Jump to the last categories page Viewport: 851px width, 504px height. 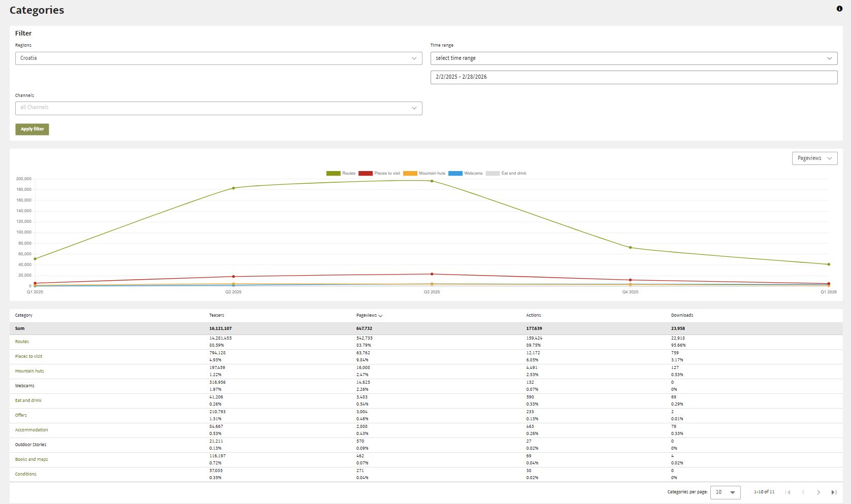click(x=834, y=492)
